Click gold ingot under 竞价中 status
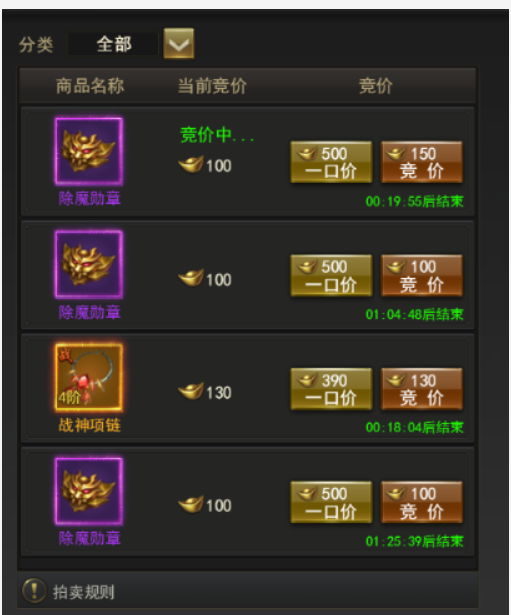 click(x=191, y=165)
